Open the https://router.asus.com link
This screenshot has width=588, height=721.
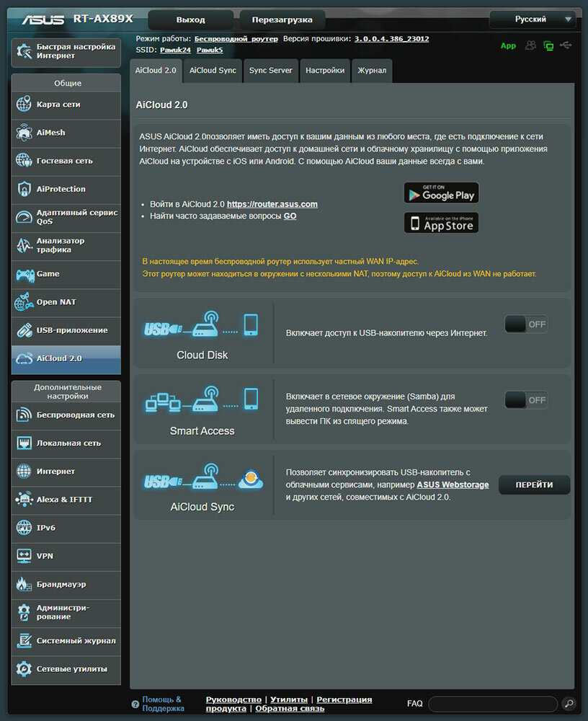272,204
